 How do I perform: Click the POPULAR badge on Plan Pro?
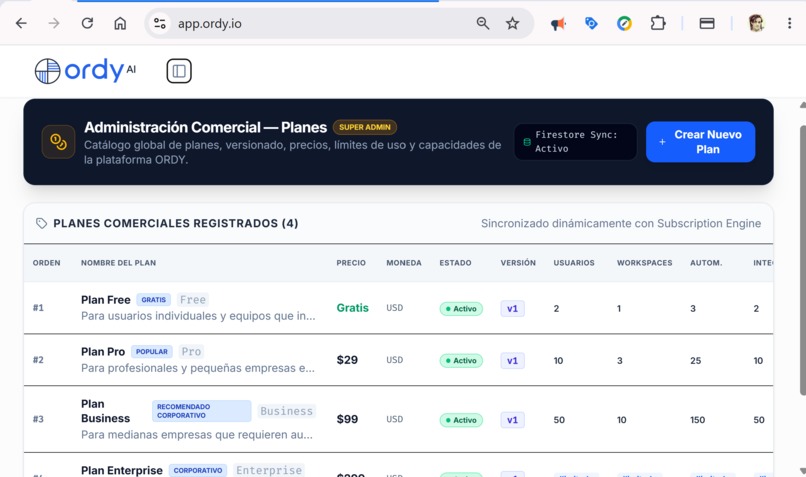(152, 352)
